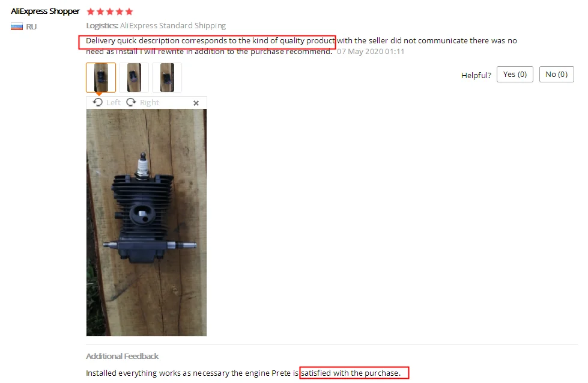588x383 pixels.
Task: Click the AliExpress Standard Shipping text
Action: pos(173,25)
